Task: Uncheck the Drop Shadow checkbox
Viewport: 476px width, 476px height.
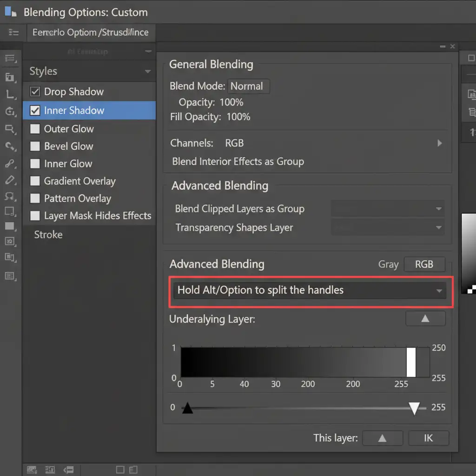Action: [x=35, y=92]
